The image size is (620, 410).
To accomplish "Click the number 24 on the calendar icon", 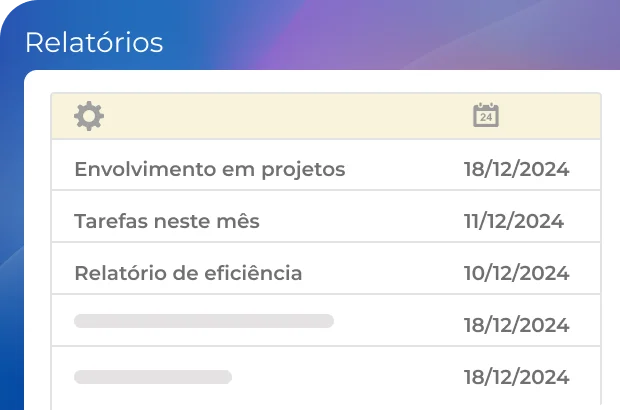I will [486, 118].
